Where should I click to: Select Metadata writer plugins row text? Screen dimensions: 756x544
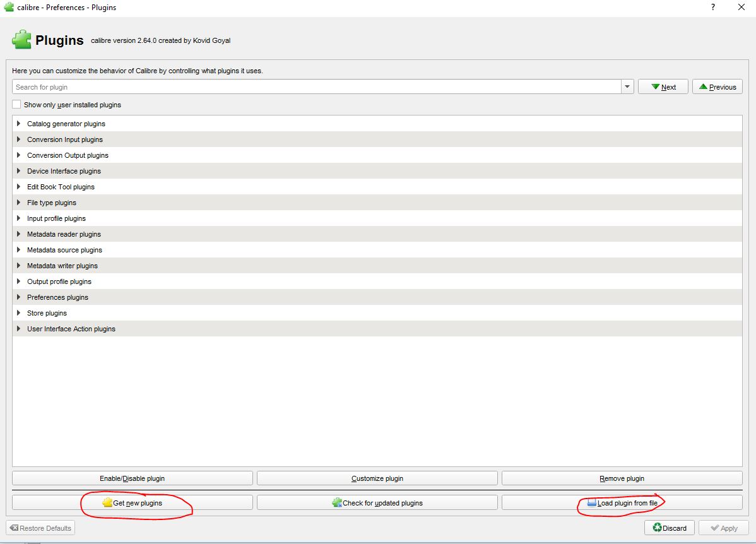pos(62,266)
